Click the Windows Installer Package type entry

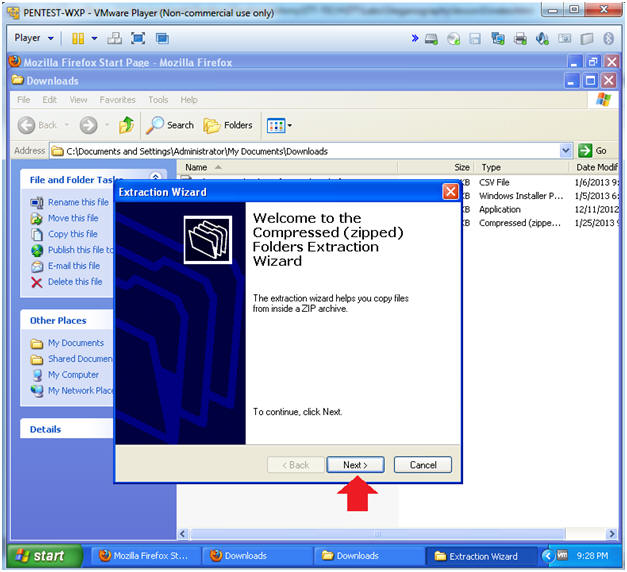pyautogui.click(x=521, y=196)
